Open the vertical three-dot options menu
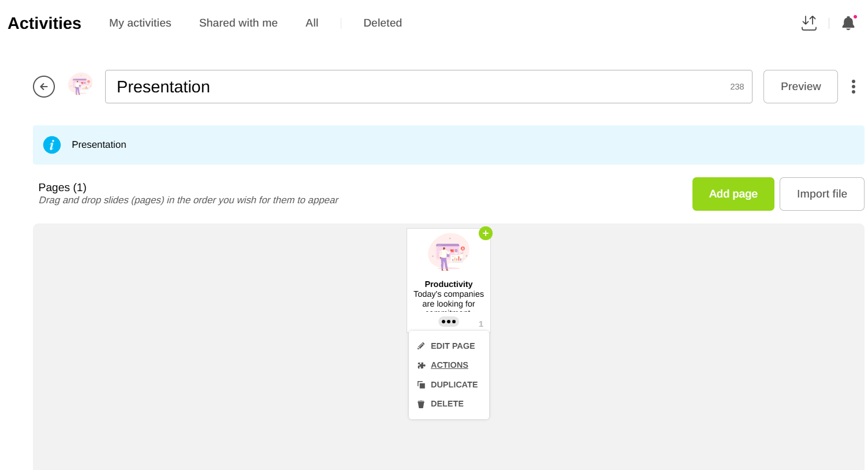 (853, 87)
